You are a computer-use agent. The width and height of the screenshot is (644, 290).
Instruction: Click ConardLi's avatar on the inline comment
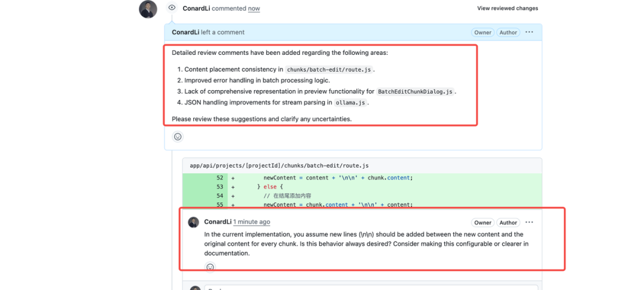(193, 223)
